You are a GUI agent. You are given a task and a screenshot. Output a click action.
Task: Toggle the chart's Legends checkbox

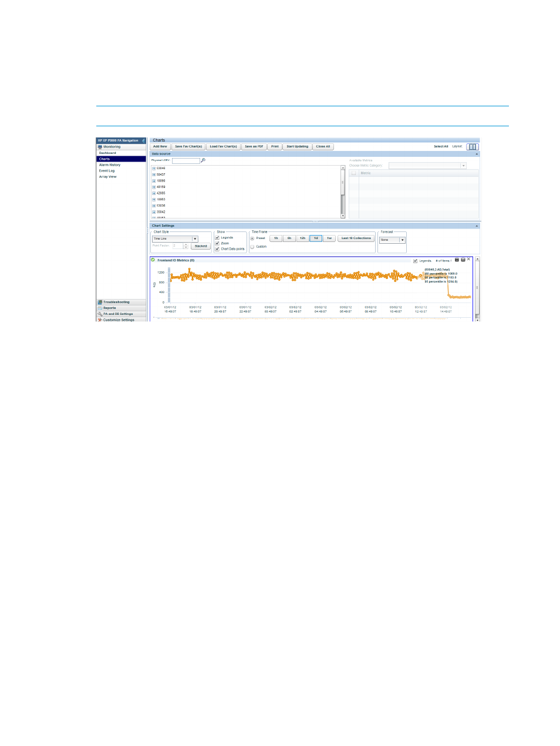(416, 261)
